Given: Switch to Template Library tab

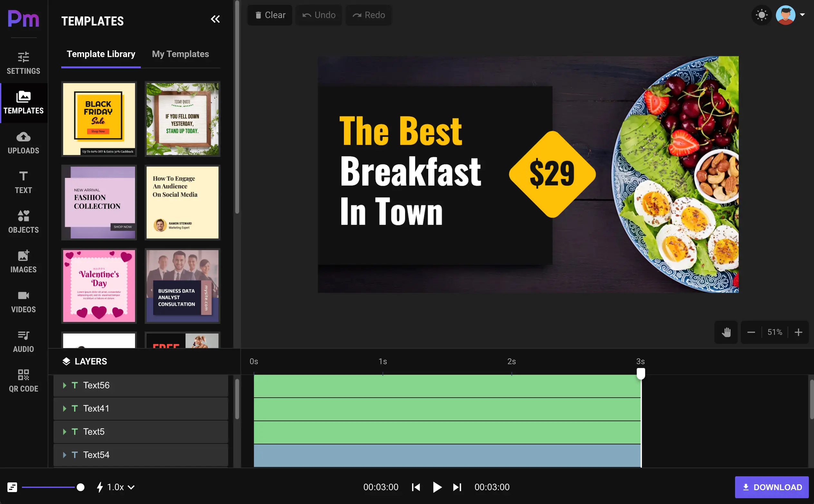Looking at the screenshot, I should (101, 54).
